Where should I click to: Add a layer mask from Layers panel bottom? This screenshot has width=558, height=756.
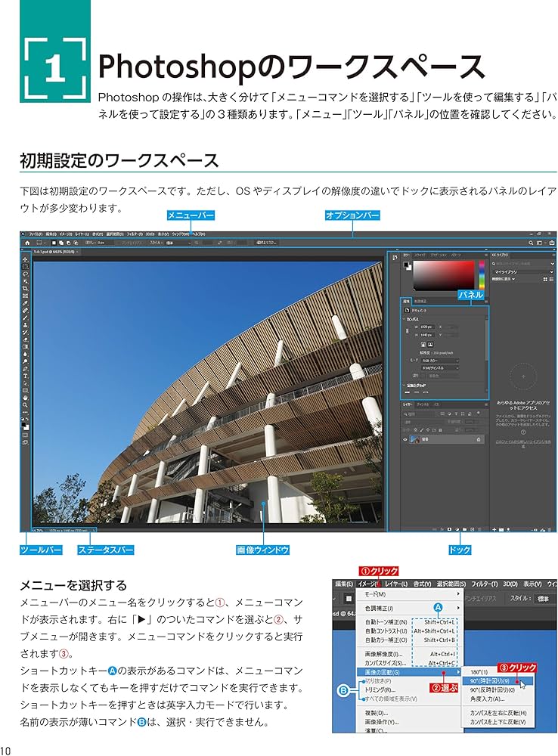[449, 529]
